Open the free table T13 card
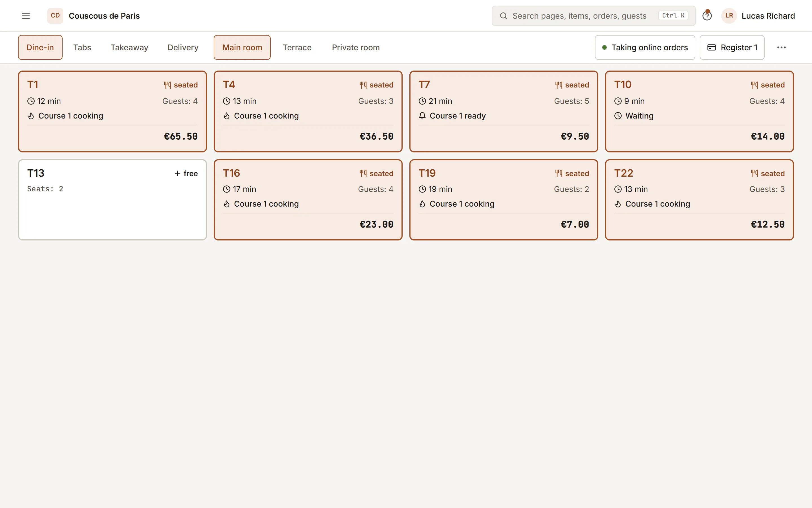The width and height of the screenshot is (812, 508). coord(112,200)
